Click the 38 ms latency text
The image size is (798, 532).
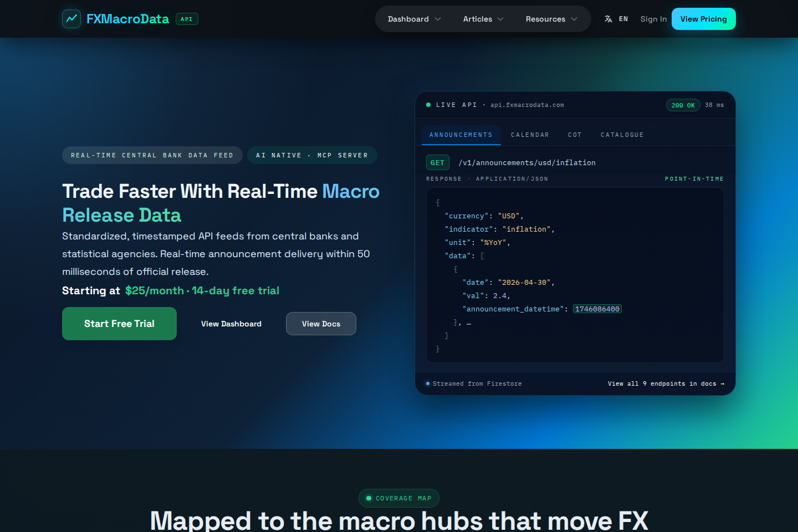714,105
